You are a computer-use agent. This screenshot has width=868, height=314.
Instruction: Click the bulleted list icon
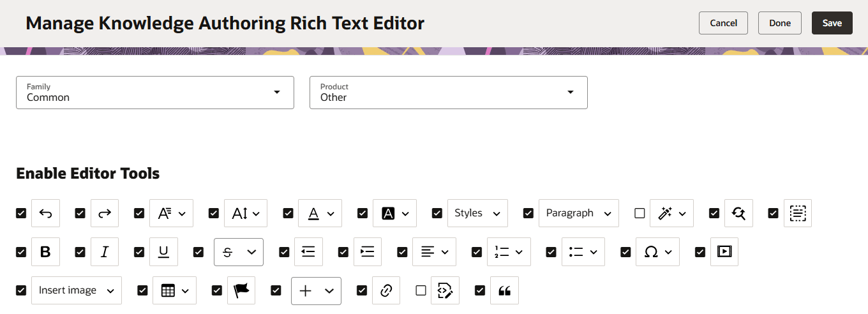576,251
